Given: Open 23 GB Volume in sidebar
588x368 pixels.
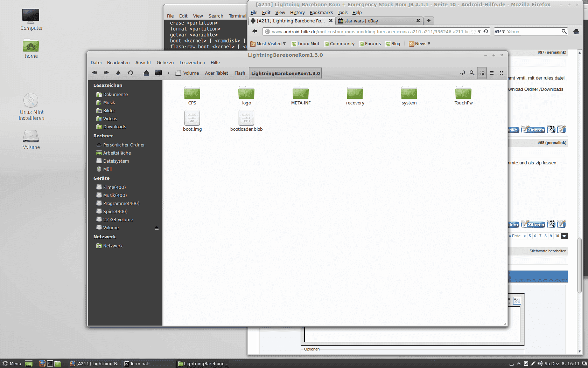Looking at the screenshot, I should (x=114, y=219).
